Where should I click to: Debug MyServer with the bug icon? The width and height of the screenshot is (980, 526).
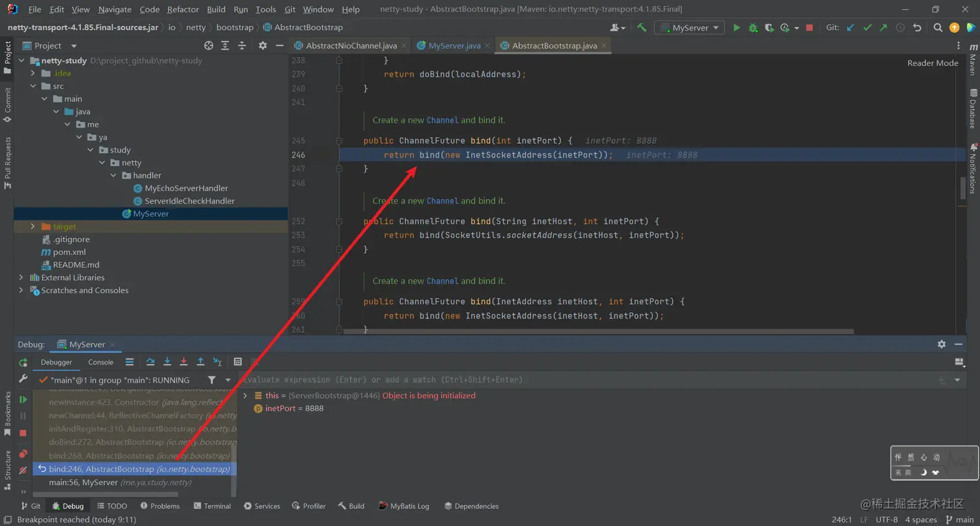point(753,28)
